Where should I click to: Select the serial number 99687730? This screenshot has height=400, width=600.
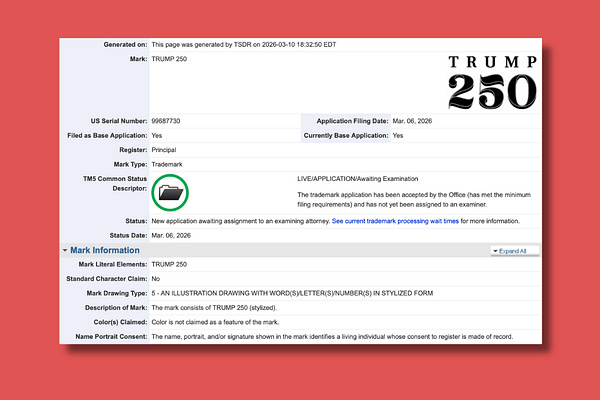[x=166, y=121]
